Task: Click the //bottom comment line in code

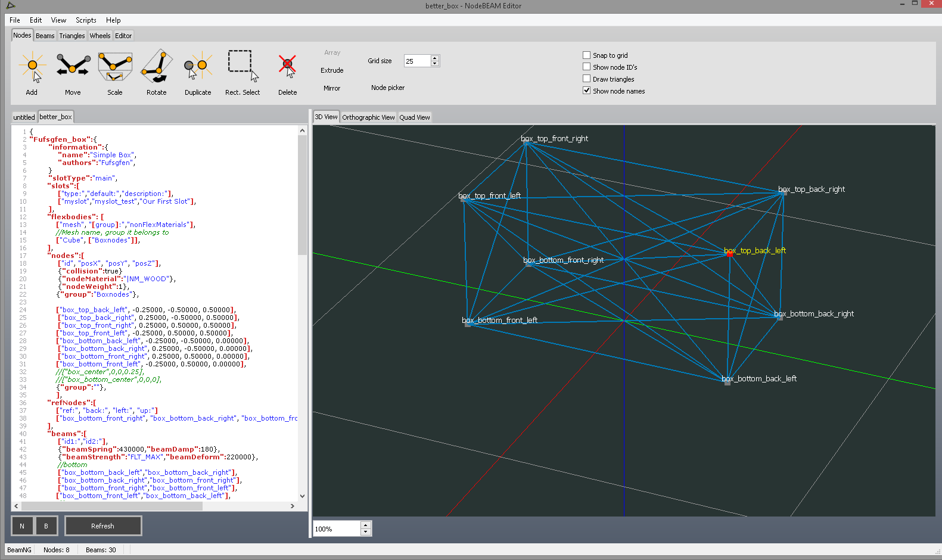Action: [x=72, y=465]
